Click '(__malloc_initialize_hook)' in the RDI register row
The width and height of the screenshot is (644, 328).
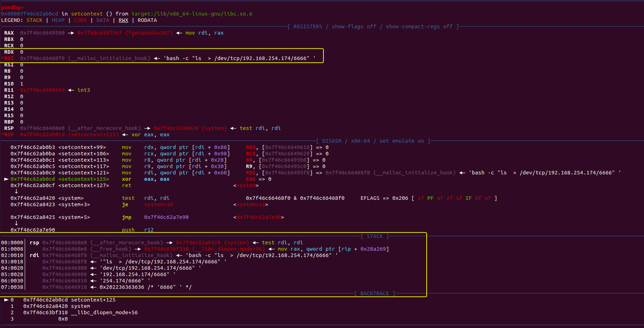point(109,58)
